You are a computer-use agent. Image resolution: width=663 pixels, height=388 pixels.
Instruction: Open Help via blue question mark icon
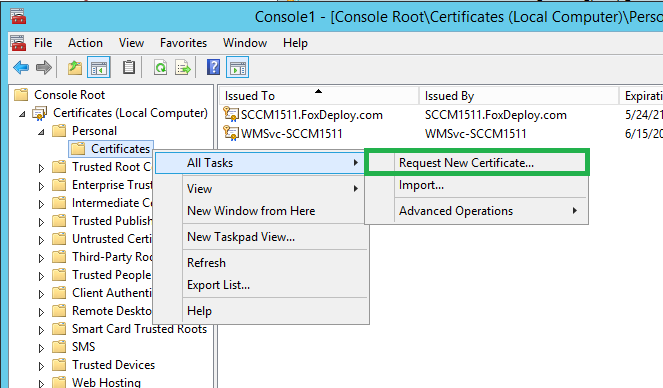pos(213,67)
